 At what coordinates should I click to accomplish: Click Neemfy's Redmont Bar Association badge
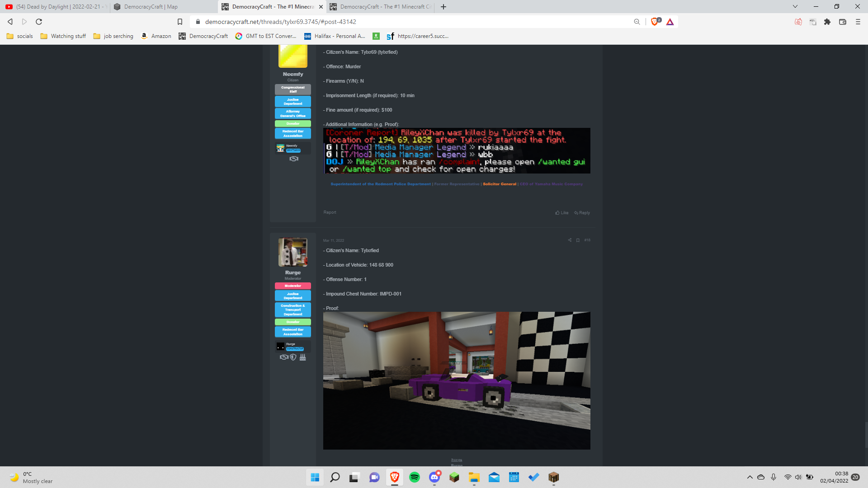[293, 133]
